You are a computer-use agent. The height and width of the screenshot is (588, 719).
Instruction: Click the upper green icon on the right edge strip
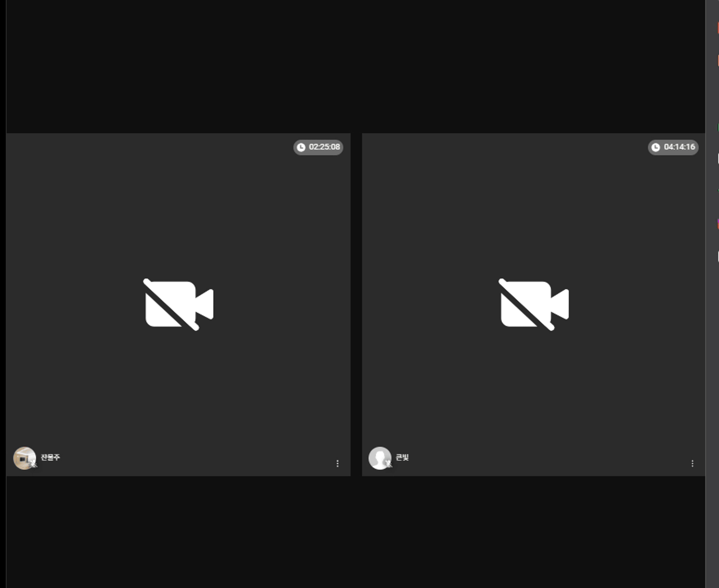(718, 127)
